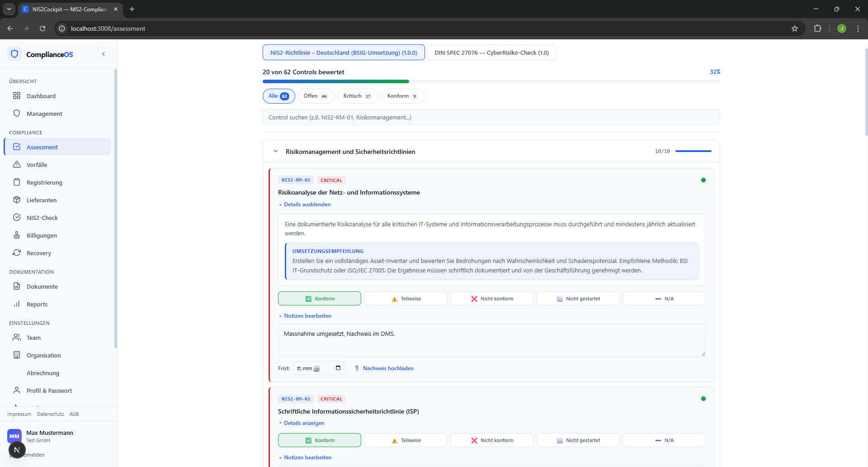Collapse the sidebar with chevron button

[x=104, y=54]
